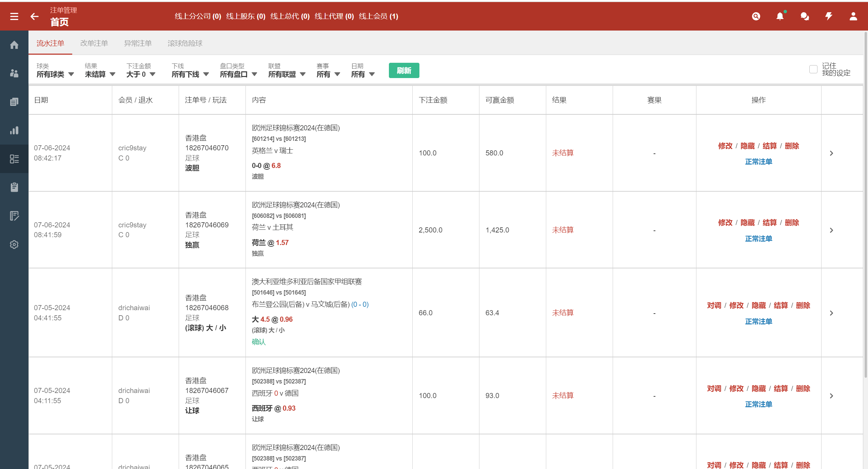
Task: Click 正常注单 for bet 18267046070
Action: click(x=758, y=162)
